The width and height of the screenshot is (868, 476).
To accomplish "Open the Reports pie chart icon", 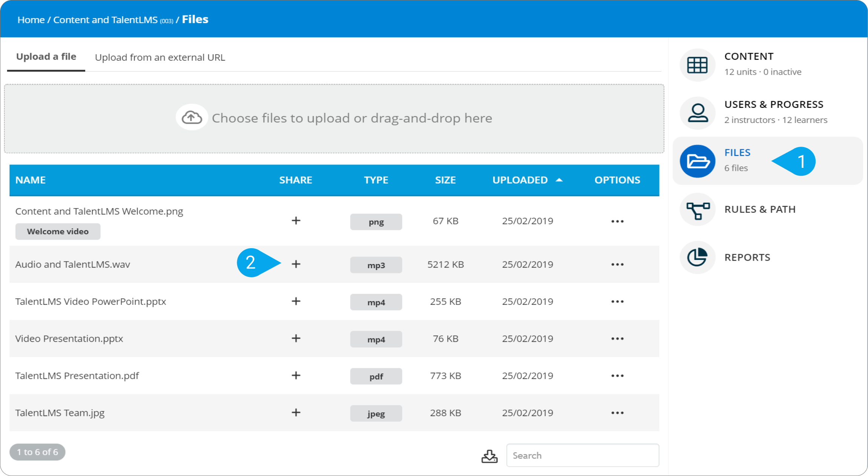I will point(698,257).
